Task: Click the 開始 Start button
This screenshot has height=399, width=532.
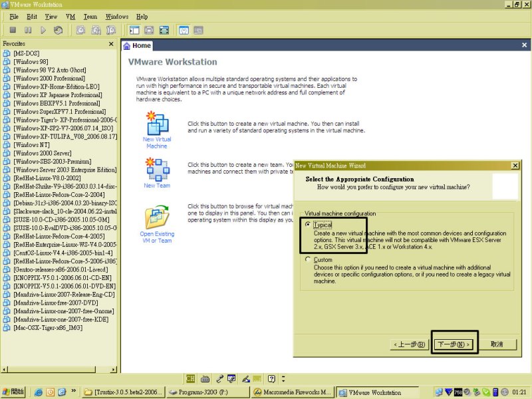Action: [x=13, y=392]
